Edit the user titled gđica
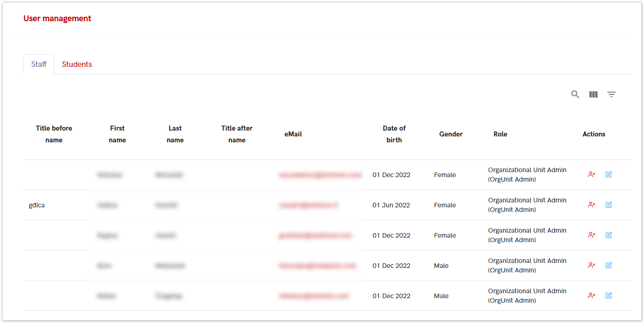Viewport: 644px width, 323px height. coord(608,205)
